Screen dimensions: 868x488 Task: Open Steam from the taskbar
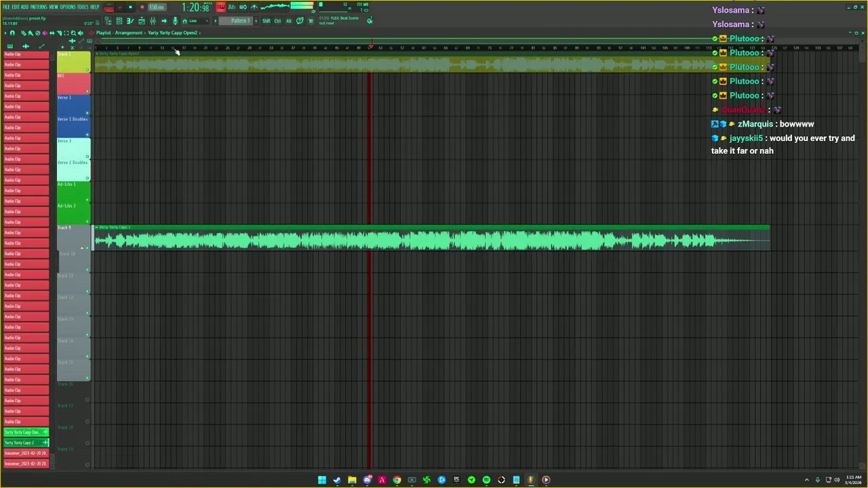[337, 480]
